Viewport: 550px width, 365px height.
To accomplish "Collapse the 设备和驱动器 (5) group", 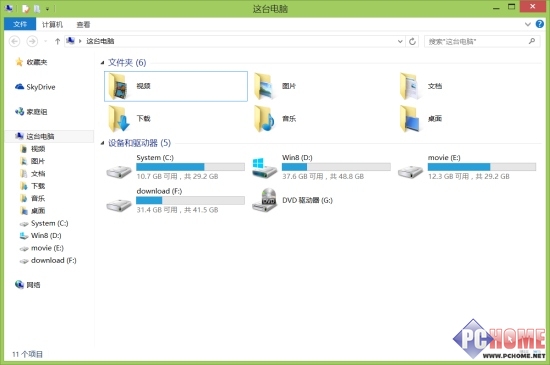I will 102,143.
